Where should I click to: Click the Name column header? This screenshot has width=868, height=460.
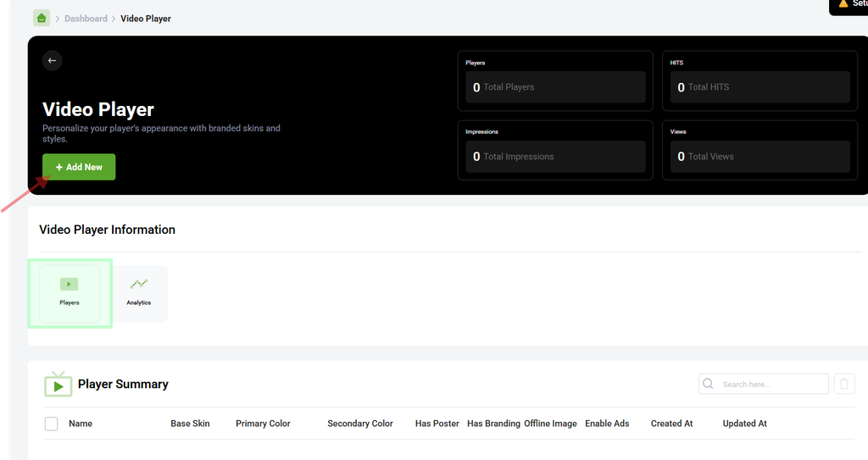(x=81, y=424)
